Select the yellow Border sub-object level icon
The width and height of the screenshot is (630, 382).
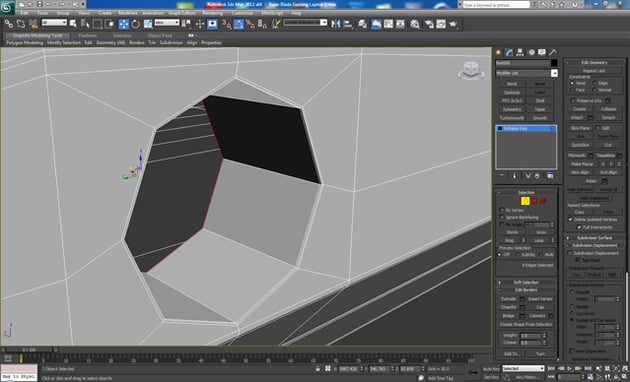[525, 201]
